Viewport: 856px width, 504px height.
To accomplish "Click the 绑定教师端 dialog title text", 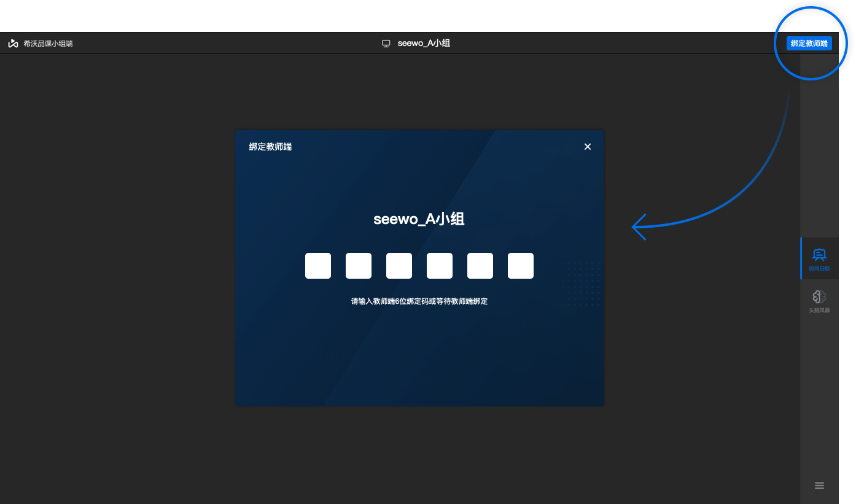I will [270, 147].
